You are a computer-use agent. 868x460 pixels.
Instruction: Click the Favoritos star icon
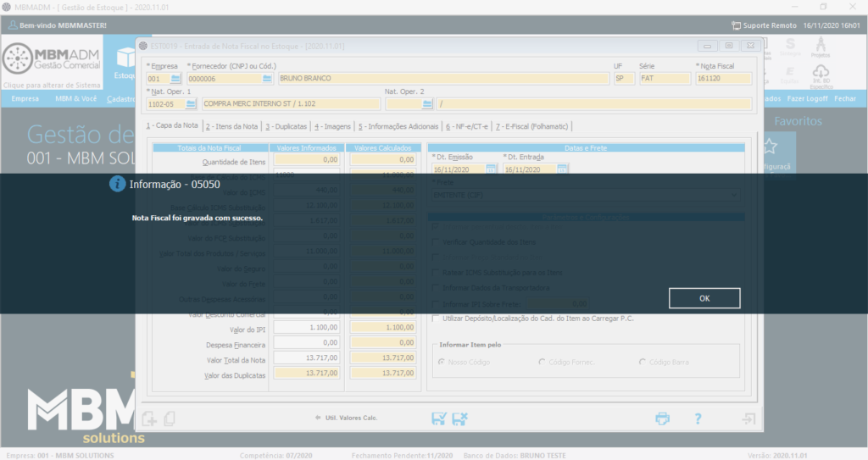click(x=770, y=147)
